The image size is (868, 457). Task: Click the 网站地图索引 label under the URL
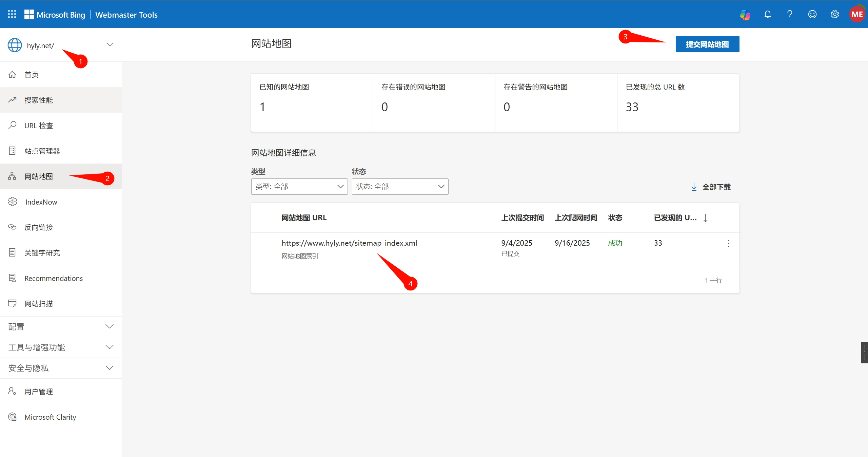tap(300, 256)
